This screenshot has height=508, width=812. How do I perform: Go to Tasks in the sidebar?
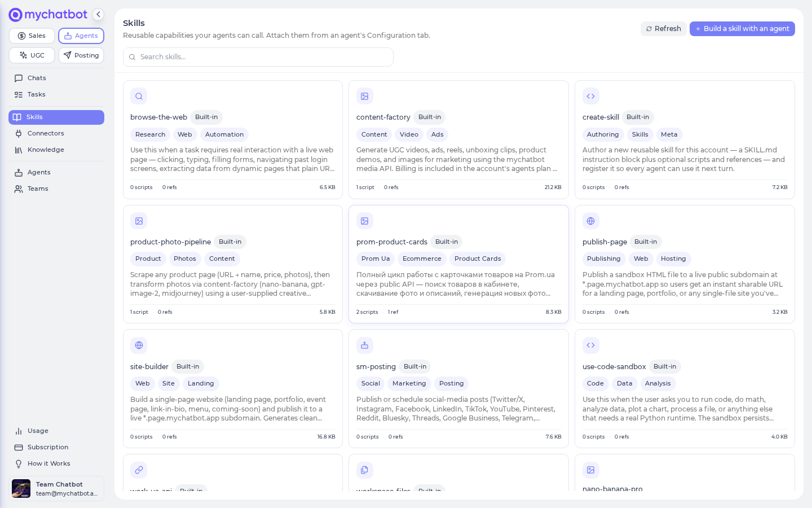(x=56, y=95)
